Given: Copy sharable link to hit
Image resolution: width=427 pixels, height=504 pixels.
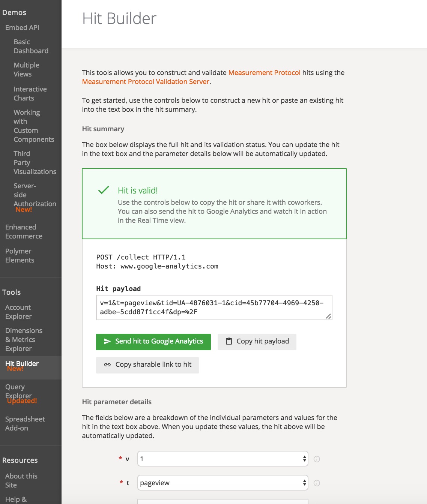Looking at the screenshot, I should [x=147, y=365].
